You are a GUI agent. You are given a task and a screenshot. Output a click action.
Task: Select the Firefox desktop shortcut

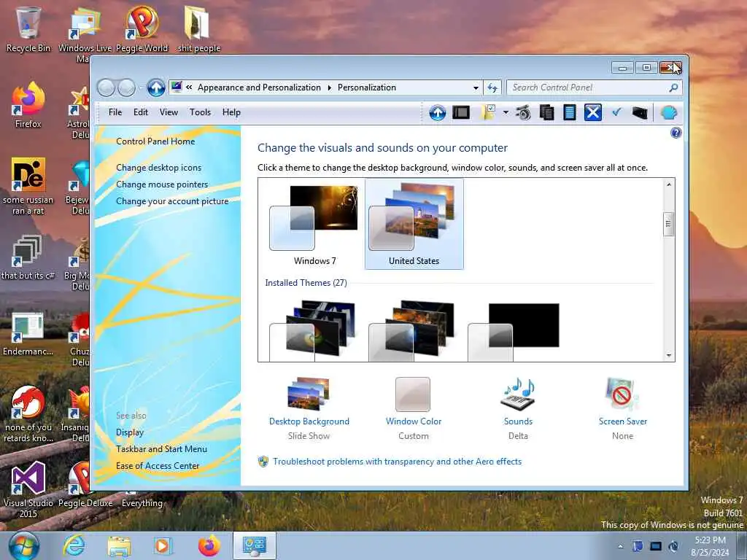[x=28, y=105]
